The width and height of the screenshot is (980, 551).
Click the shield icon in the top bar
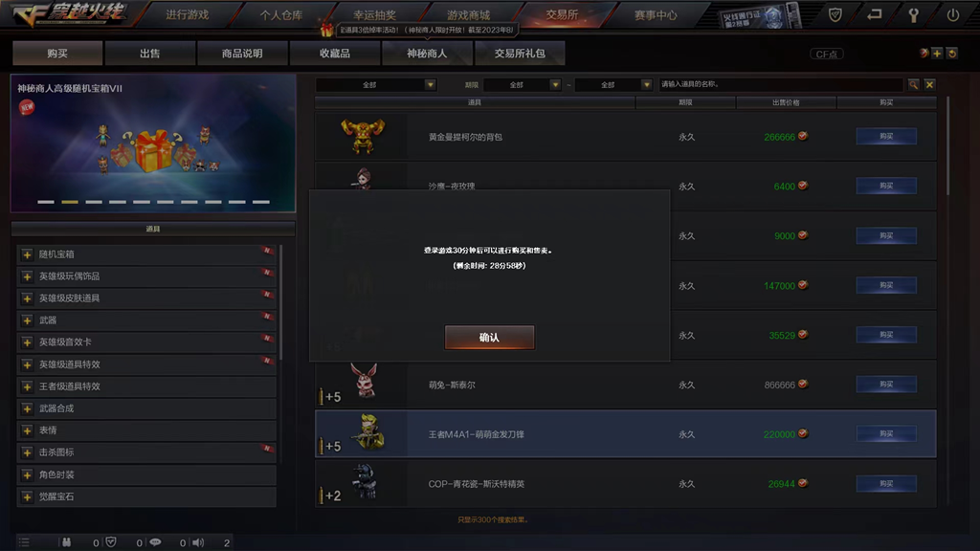pos(835,15)
